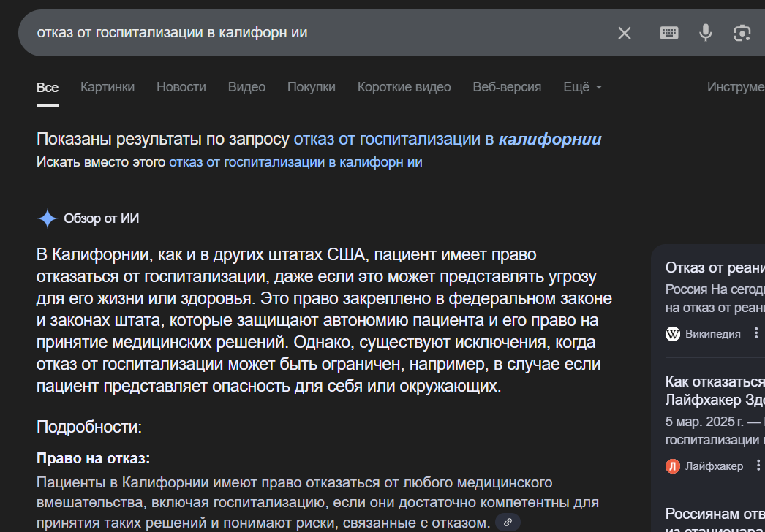Screen dimensions: 765x532
Task: Open the source link chip icon
Action: click(x=508, y=522)
